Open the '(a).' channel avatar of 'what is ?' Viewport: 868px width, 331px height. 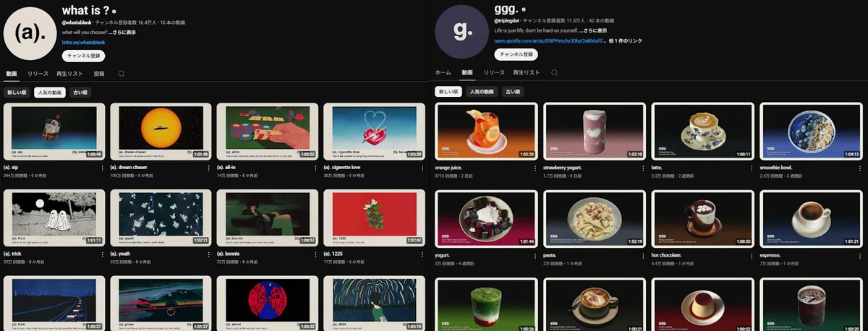30,33
